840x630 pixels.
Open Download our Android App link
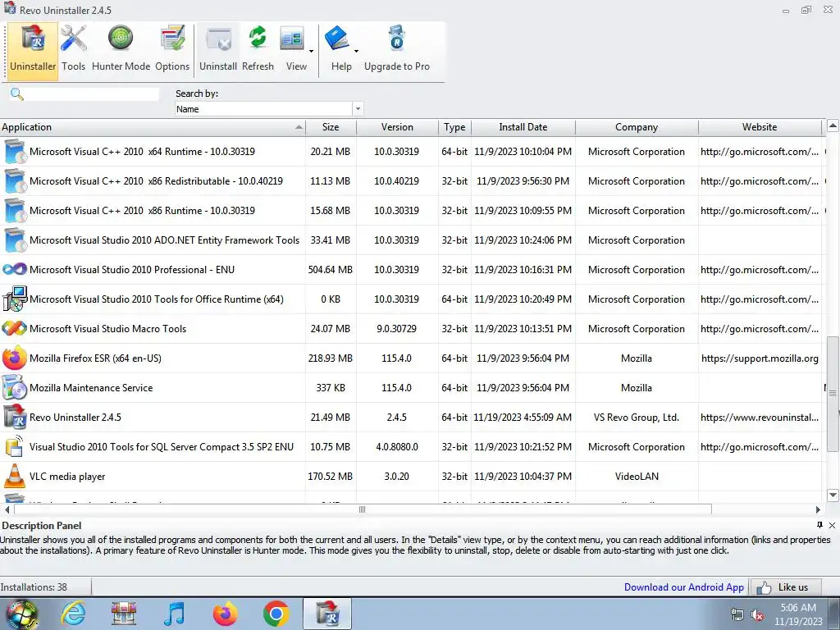tap(684, 587)
